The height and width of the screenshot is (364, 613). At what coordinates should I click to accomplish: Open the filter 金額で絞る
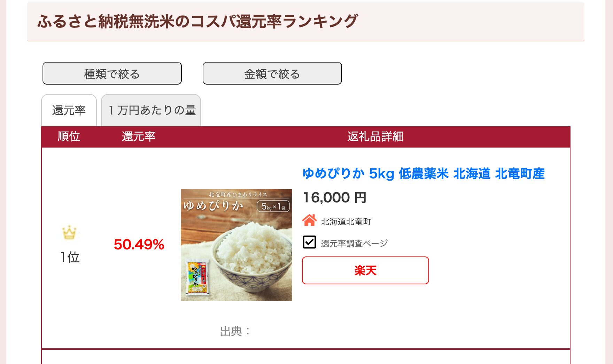click(272, 73)
